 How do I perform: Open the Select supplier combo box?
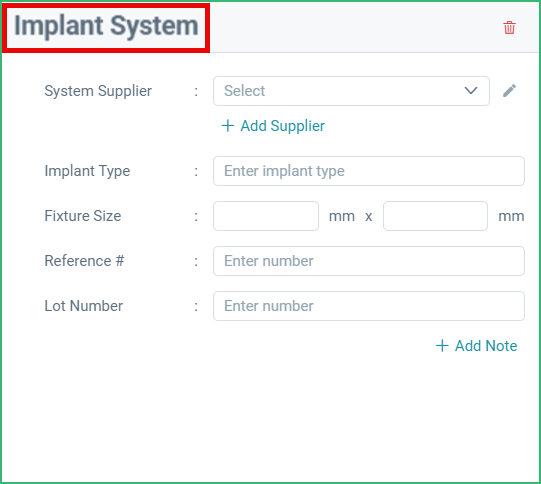click(351, 91)
